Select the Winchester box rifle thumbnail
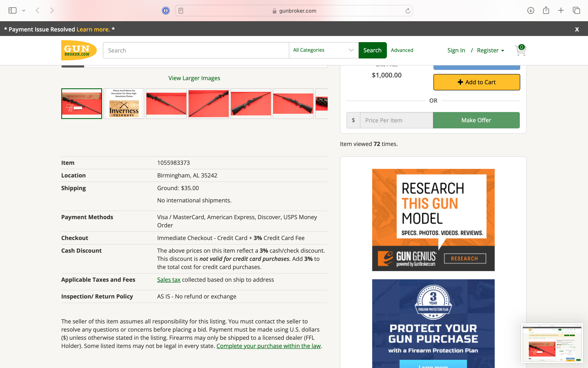The height and width of the screenshot is (368, 588). 81,104
